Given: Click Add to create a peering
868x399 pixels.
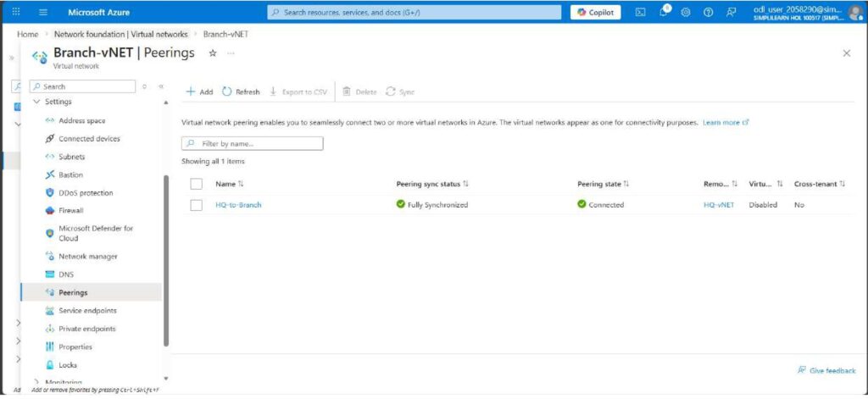Looking at the screenshot, I should coord(199,91).
